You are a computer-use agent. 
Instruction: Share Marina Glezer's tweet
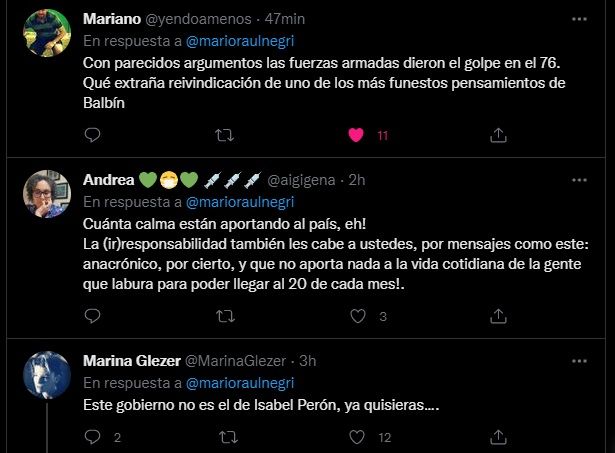(x=498, y=437)
